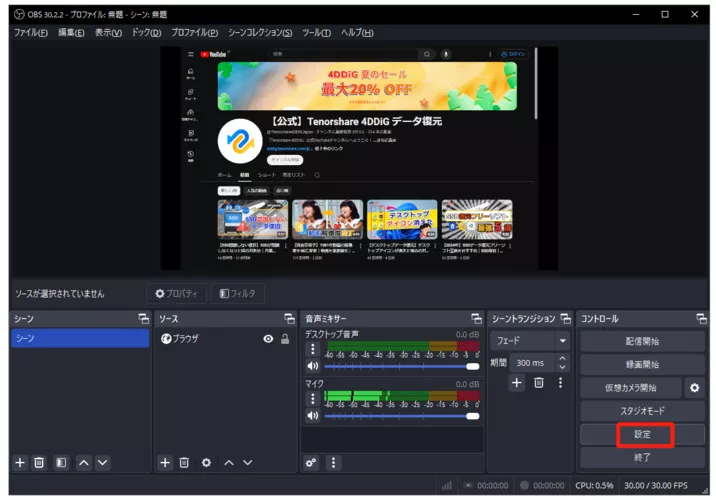716x500 pixels.
Task: Open advanced audio properties gear icon
Action: coord(312,462)
